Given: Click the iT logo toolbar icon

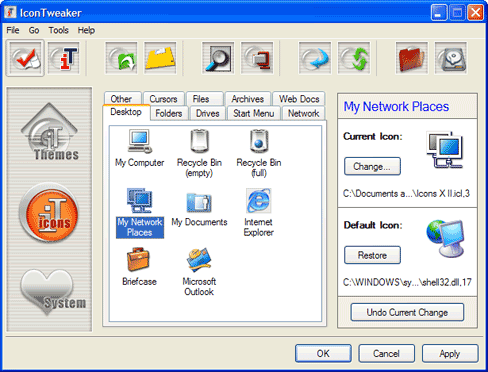Looking at the screenshot, I should point(64,58).
